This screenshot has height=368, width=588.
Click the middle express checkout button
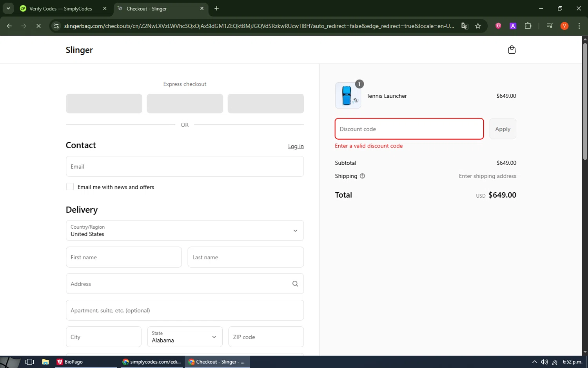tap(185, 104)
